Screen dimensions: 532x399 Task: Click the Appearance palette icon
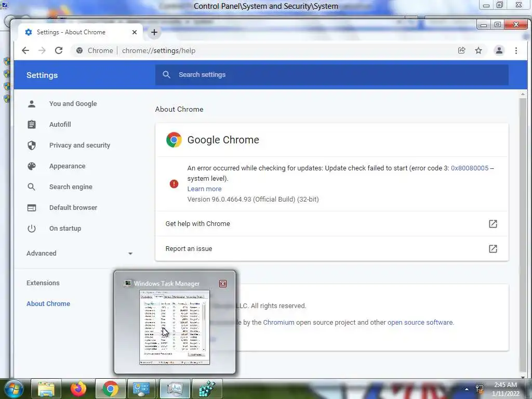coord(32,166)
